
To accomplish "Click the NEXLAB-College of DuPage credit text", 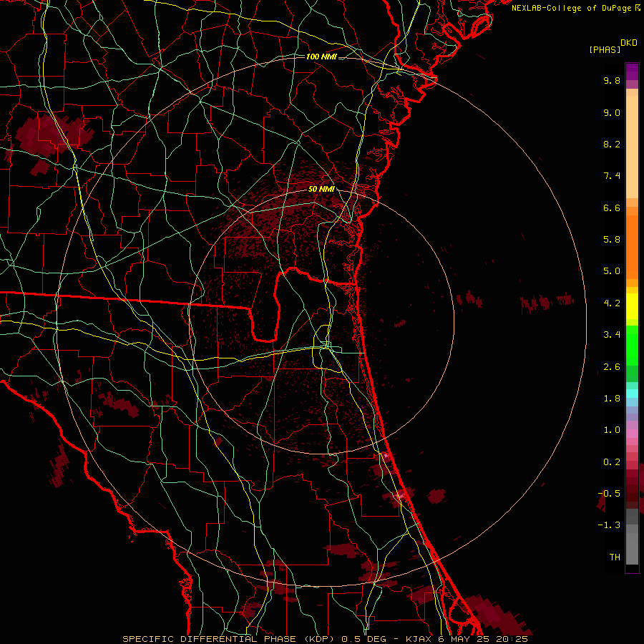I will tap(571, 8).
